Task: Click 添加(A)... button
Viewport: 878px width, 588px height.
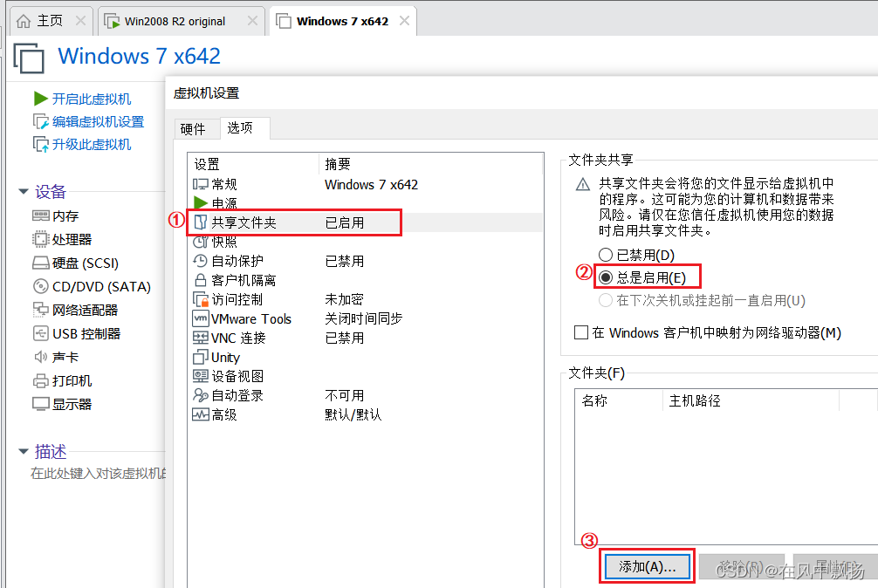Action: pyautogui.click(x=647, y=567)
